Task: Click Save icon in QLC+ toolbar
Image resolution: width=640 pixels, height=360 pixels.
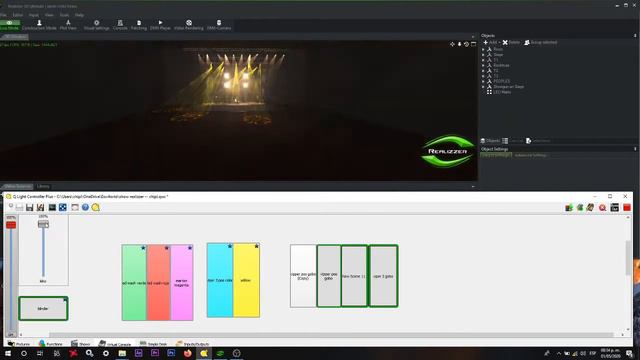Action: (29, 207)
